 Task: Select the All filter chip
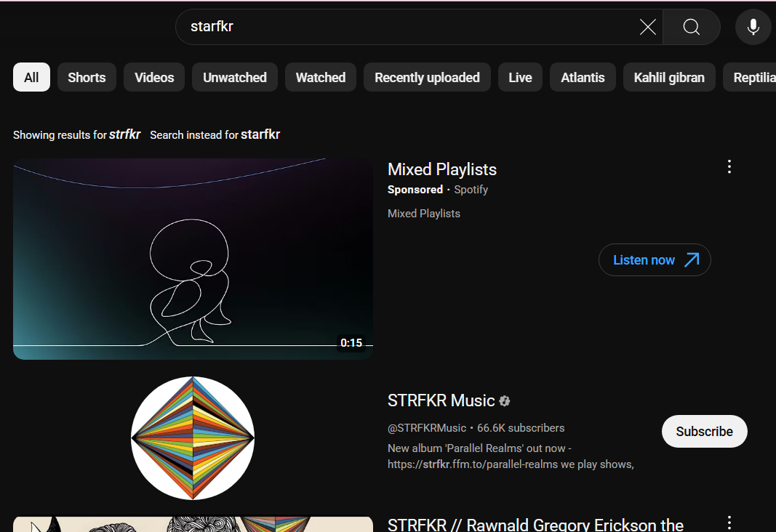click(x=31, y=78)
